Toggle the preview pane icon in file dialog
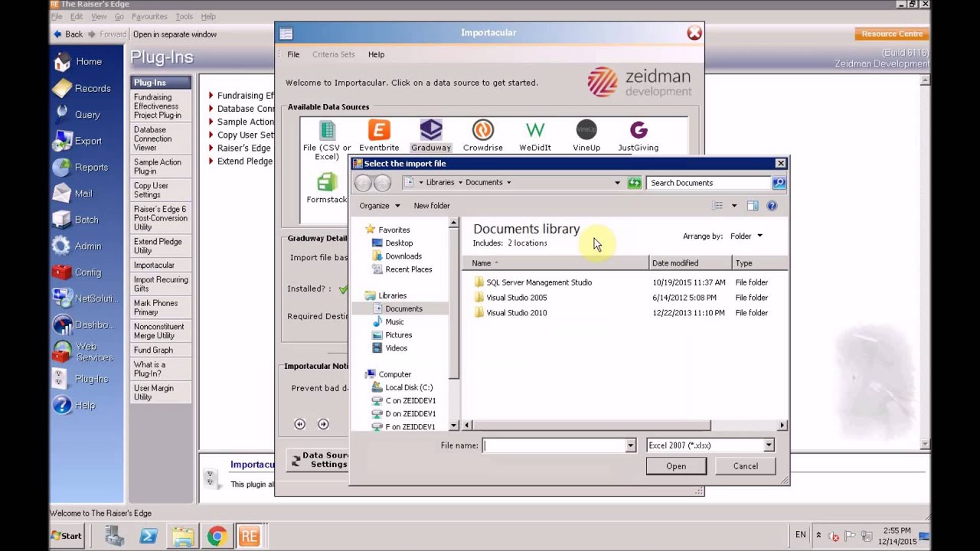The image size is (980, 551). (x=753, y=205)
